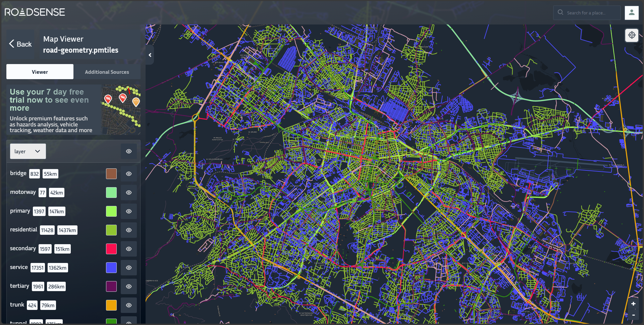Viewport: 644px width, 325px height.
Task: Select the trunk layer label
Action: [17, 305]
